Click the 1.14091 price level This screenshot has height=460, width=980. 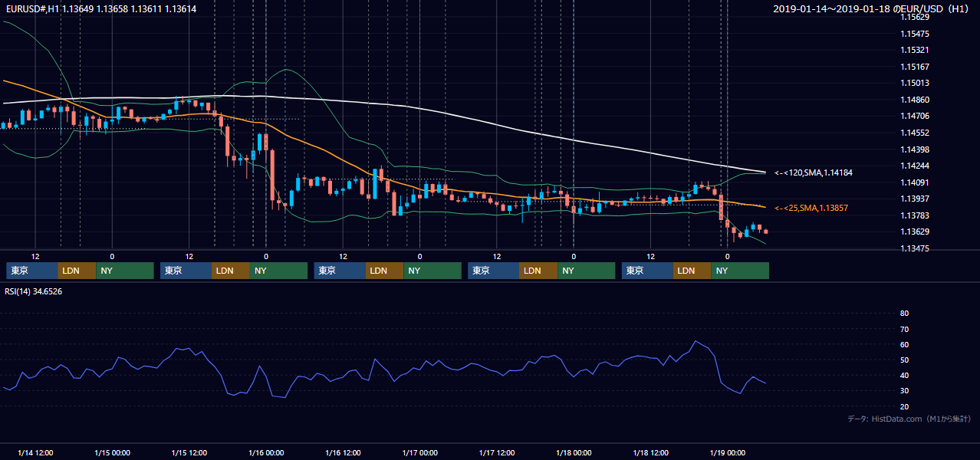(x=916, y=182)
